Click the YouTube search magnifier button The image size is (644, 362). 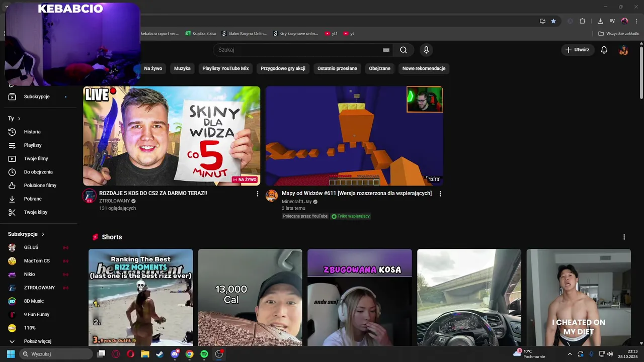tap(404, 50)
